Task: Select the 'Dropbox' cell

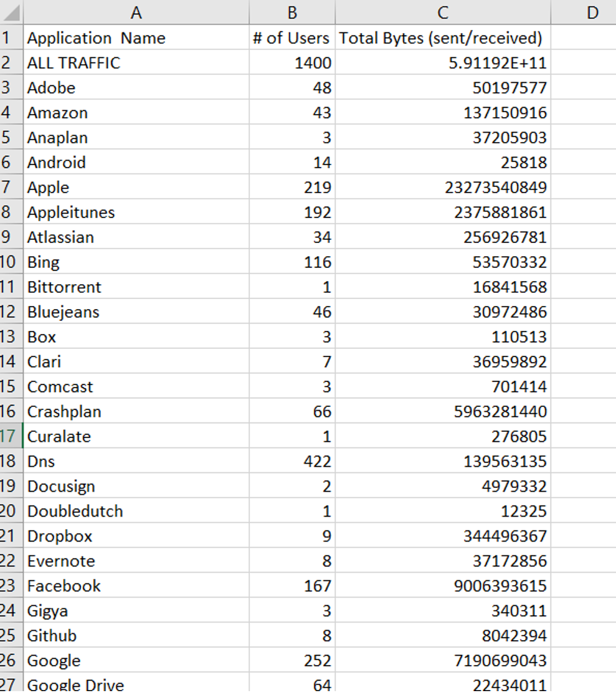Action: tap(136, 536)
